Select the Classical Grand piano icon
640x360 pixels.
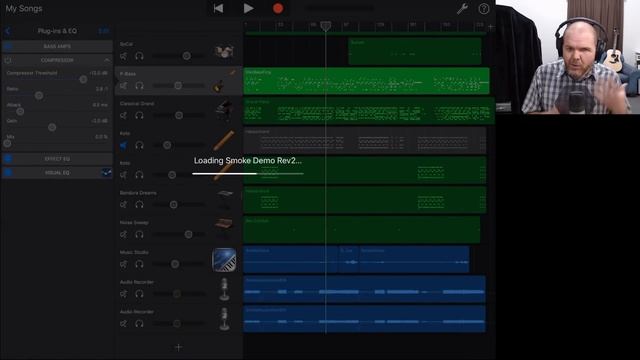[x=224, y=110]
